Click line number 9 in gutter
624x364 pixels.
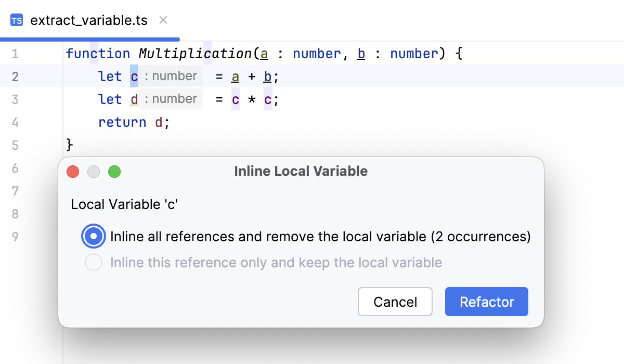(15, 237)
